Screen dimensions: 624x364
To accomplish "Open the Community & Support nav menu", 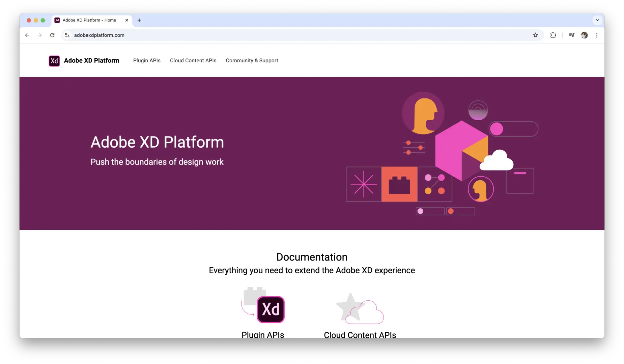I will [252, 61].
